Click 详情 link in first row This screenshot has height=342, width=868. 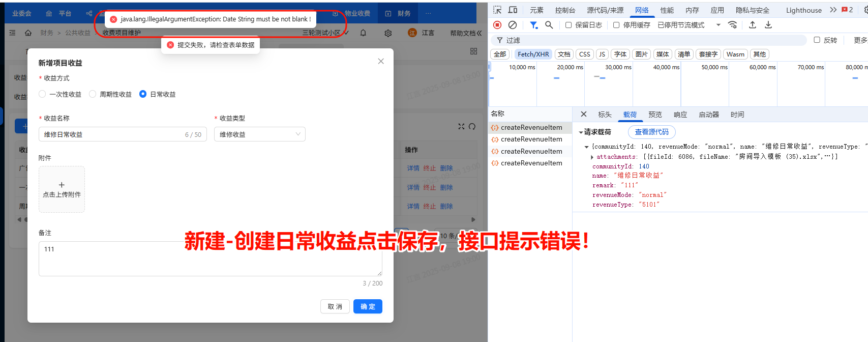pos(413,168)
